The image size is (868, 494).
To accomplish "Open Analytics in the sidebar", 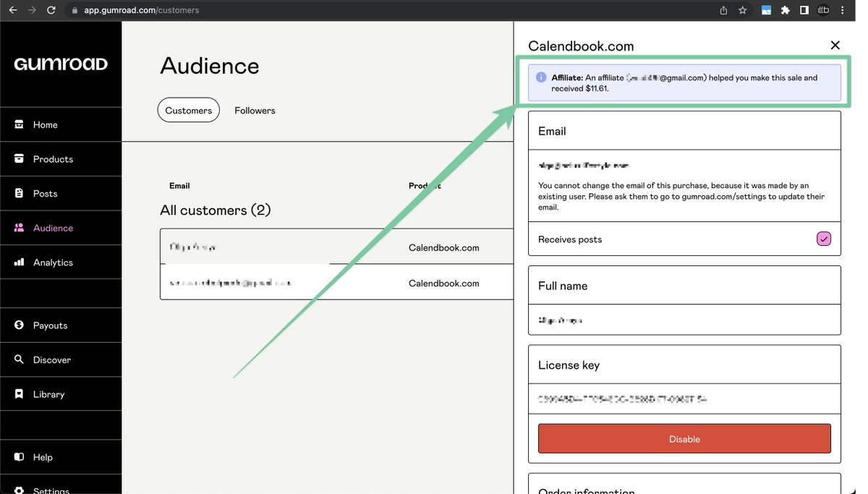I will coord(61,263).
